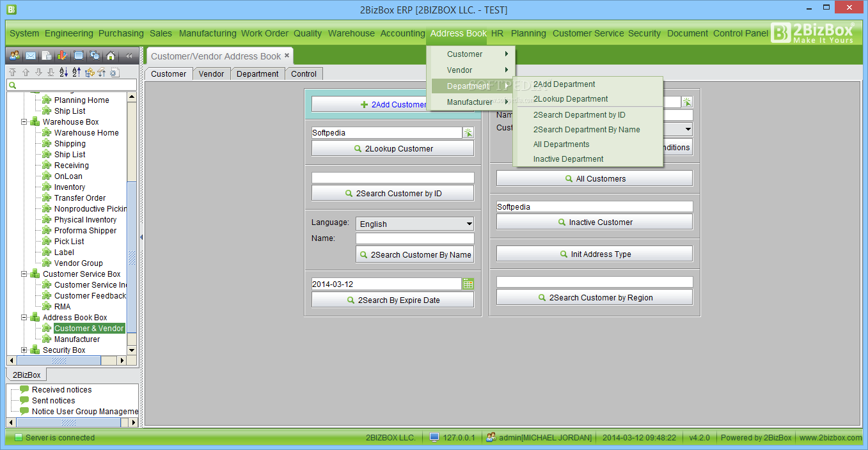Click the All Customers button

[x=594, y=178]
